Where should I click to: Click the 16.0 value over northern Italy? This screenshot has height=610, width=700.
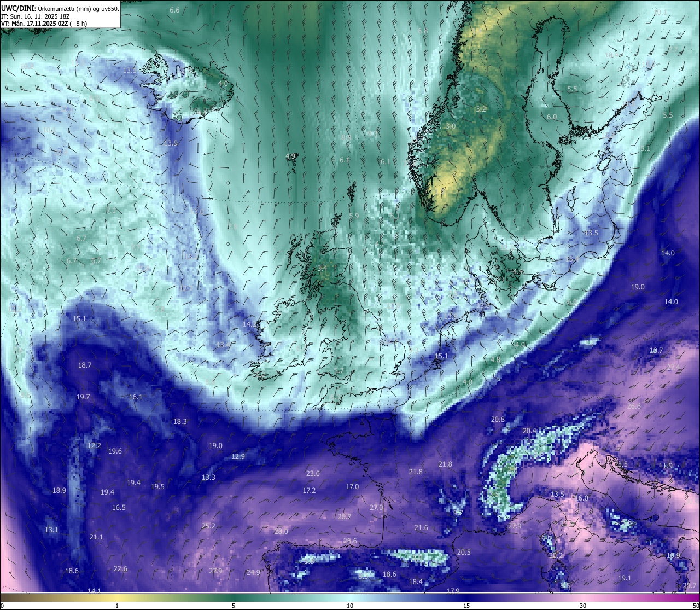582,498
